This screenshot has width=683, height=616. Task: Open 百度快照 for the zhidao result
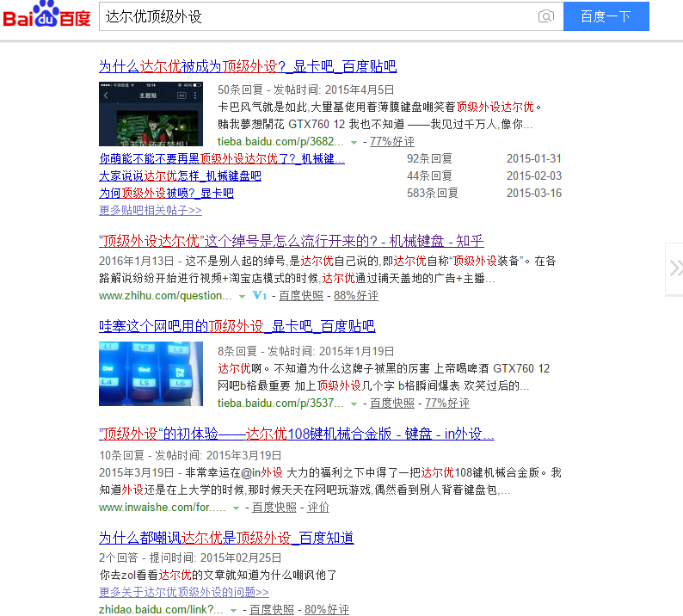click(271, 609)
